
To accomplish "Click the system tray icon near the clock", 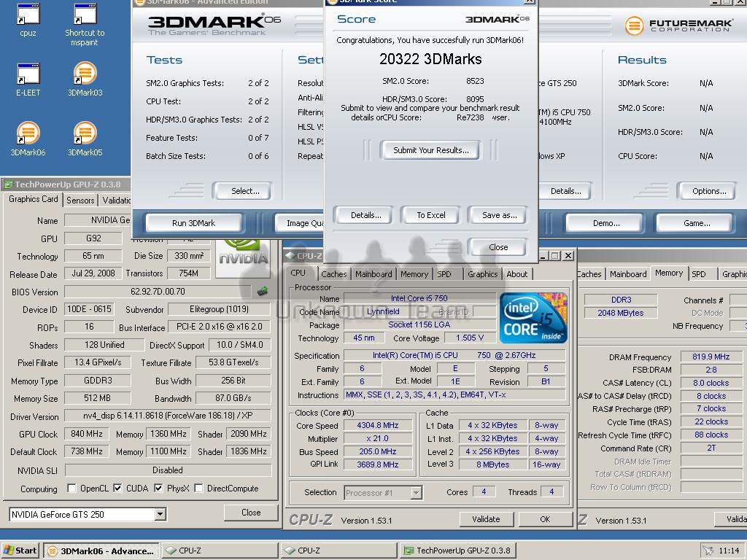I will tap(708, 551).
